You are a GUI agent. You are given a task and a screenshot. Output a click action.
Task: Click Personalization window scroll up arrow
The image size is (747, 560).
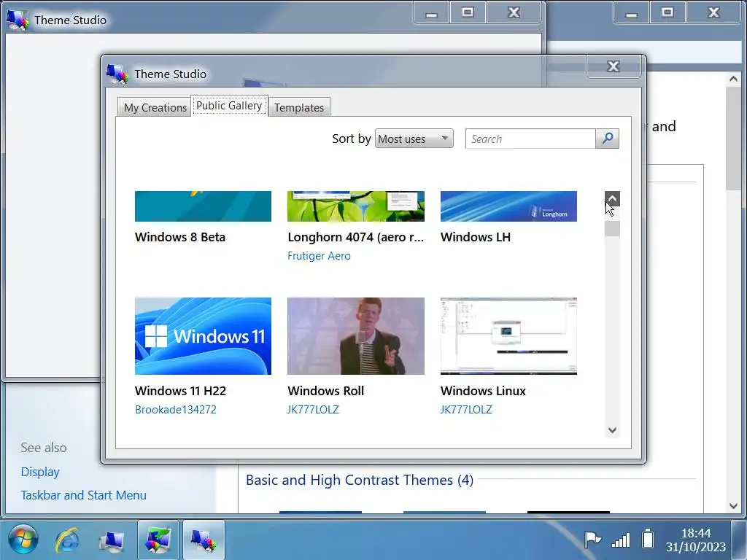(733, 79)
